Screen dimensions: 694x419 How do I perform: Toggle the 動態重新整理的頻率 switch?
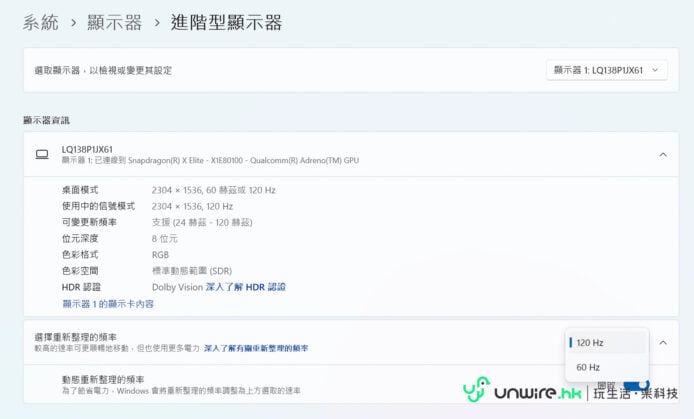[636, 385]
